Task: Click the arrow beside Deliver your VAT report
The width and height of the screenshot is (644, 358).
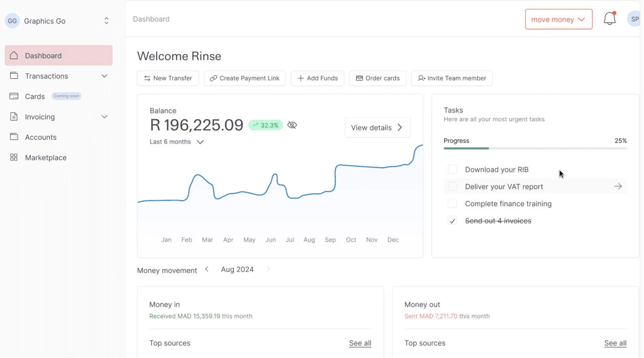Action: tap(618, 186)
